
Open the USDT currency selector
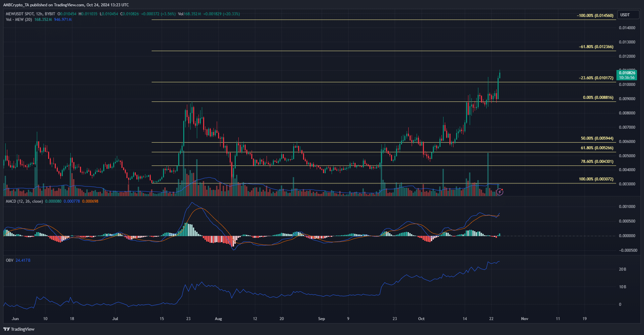pos(628,15)
